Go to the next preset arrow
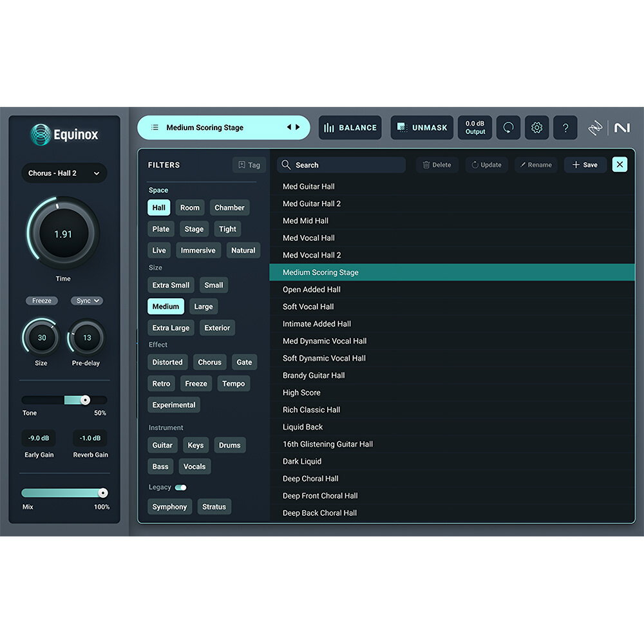Screen dimensions: 644x644 (x=298, y=128)
